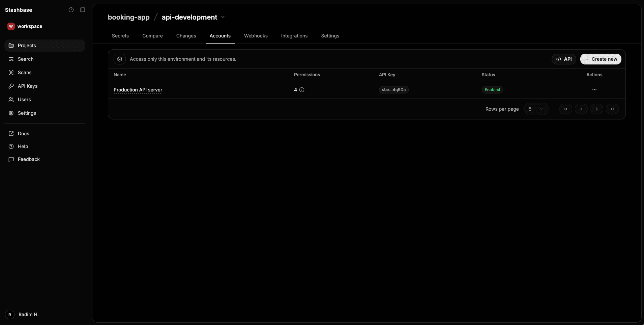Click the Name column header
Image resolution: width=644 pixels, height=325 pixels.
pos(120,75)
